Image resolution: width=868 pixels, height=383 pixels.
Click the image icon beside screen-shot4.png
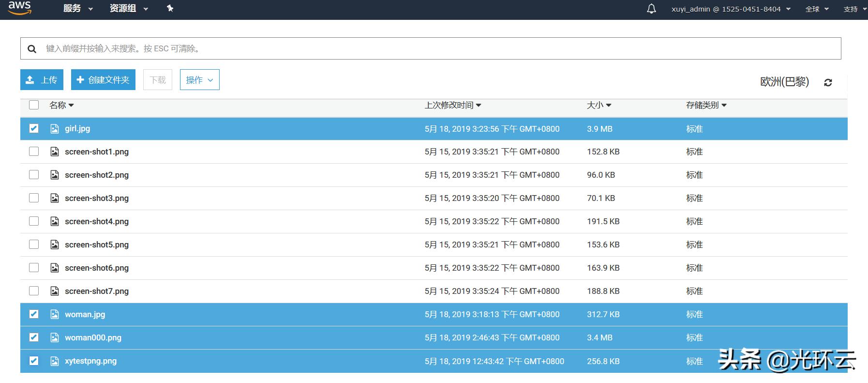[55, 222]
